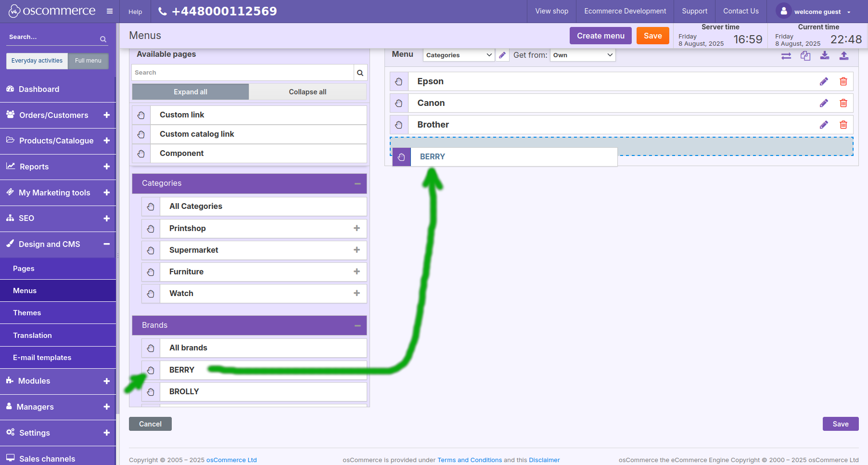Click the hamburger menu icon beside oscommerce logo
This screenshot has width=868, height=465.
[x=110, y=11]
